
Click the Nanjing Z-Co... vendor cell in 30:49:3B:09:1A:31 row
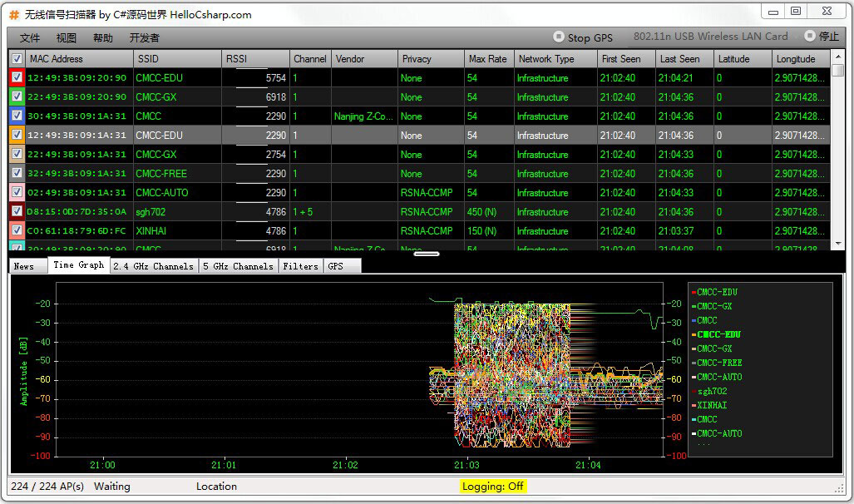(x=363, y=116)
